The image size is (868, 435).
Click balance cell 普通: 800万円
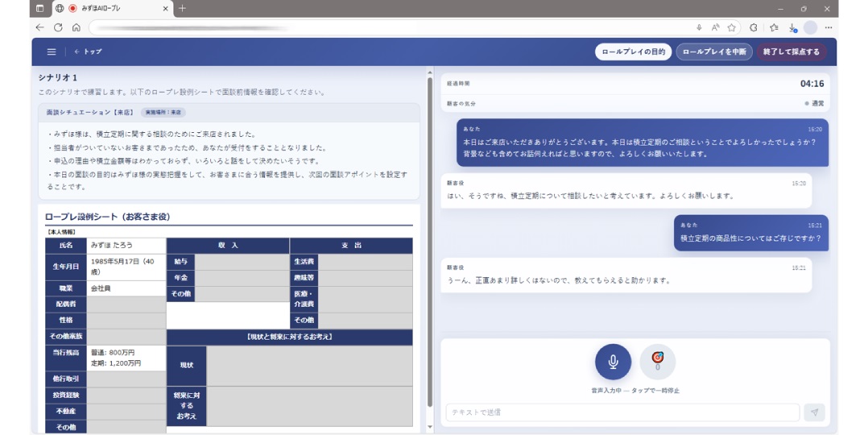[126, 358]
